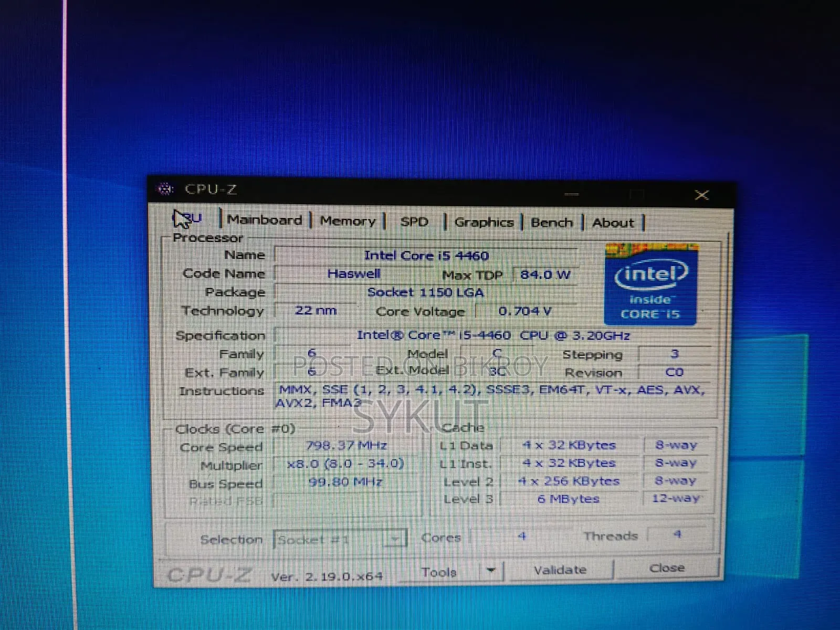Select the Package value Socket 1150 LGA
The image size is (840, 630).
(x=426, y=292)
